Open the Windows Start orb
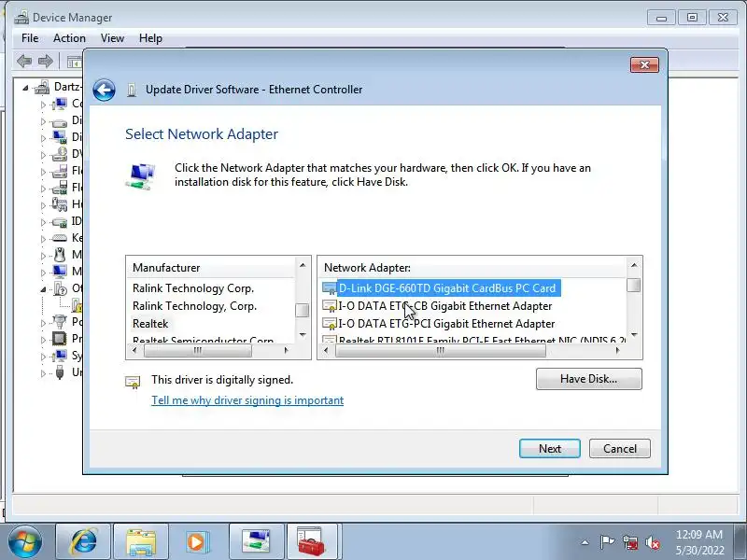This screenshot has height=560, width=747. (25, 542)
